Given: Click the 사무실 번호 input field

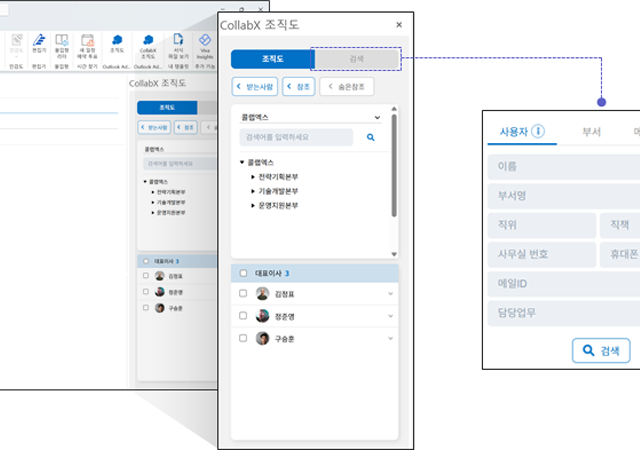Looking at the screenshot, I should (x=542, y=254).
